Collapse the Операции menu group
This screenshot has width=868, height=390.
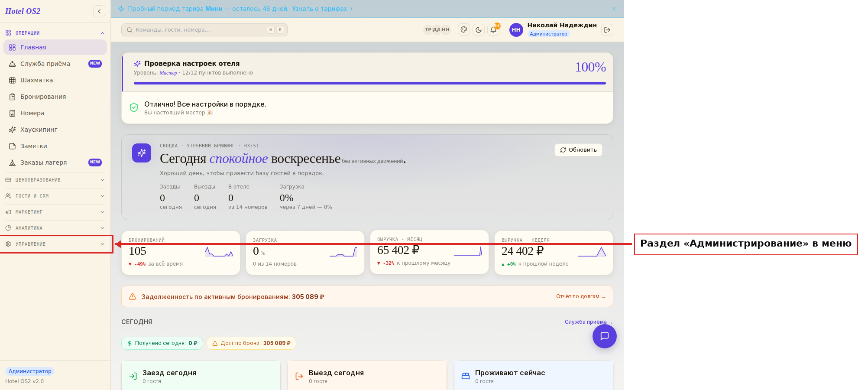coord(55,33)
